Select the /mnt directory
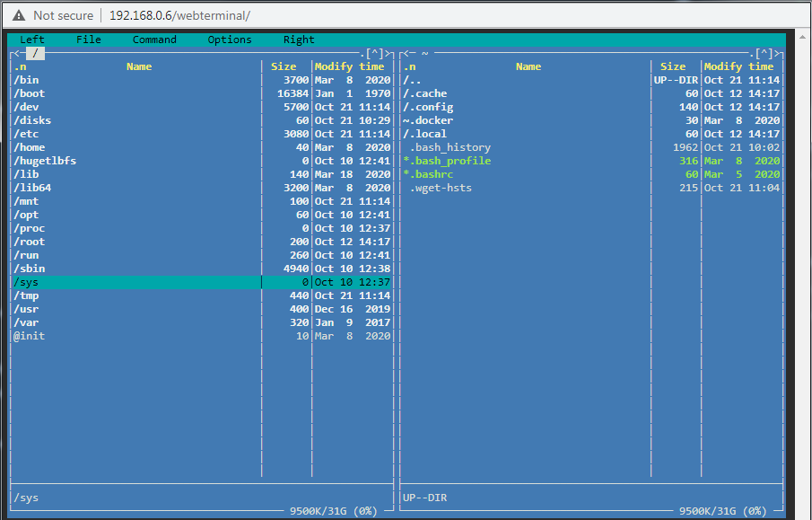Image resolution: width=812 pixels, height=520 pixels. click(x=202, y=201)
